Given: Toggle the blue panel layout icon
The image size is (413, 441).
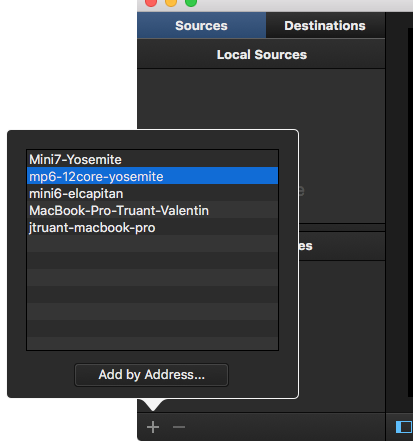Looking at the screenshot, I should pos(404,427).
